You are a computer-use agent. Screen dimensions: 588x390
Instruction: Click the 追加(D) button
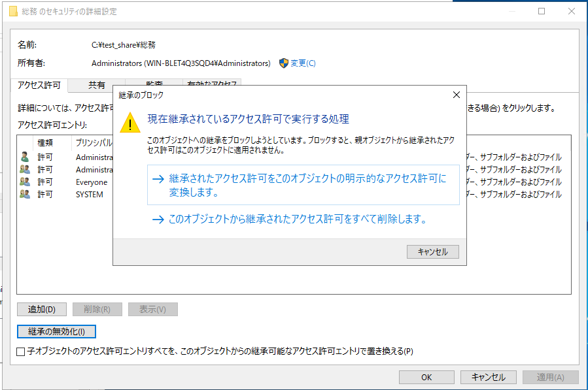pyautogui.click(x=42, y=310)
